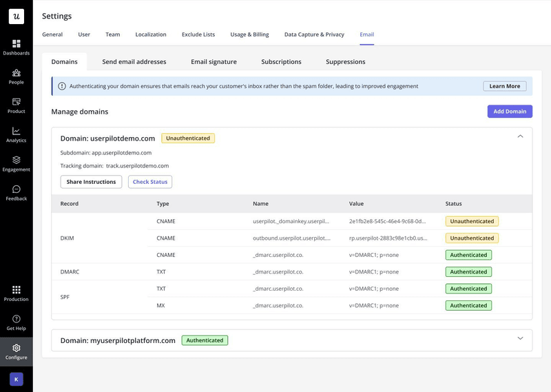Collapse the userpilotdemo.com domain panel
The height and width of the screenshot is (392, 551).
(x=520, y=136)
